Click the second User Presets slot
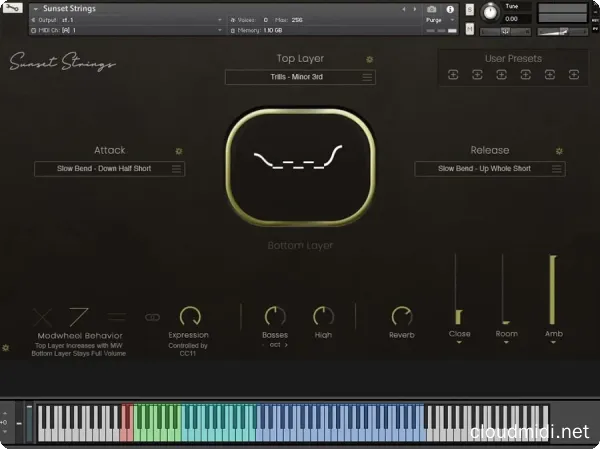This screenshot has width=600, height=449. tap(477, 75)
